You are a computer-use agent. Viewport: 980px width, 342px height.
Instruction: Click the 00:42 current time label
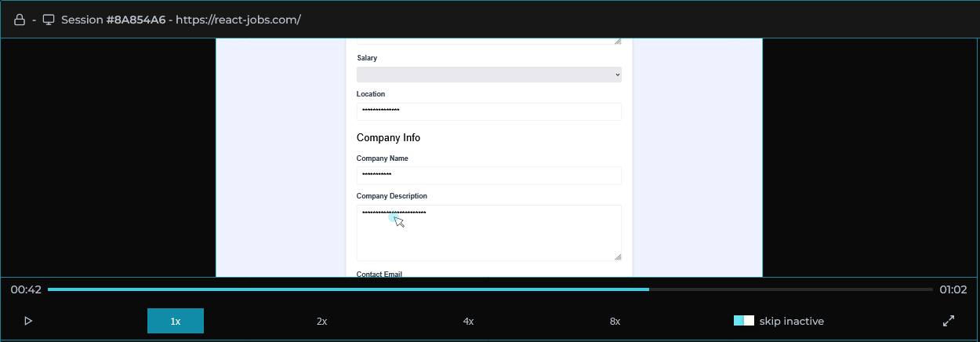click(x=26, y=289)
